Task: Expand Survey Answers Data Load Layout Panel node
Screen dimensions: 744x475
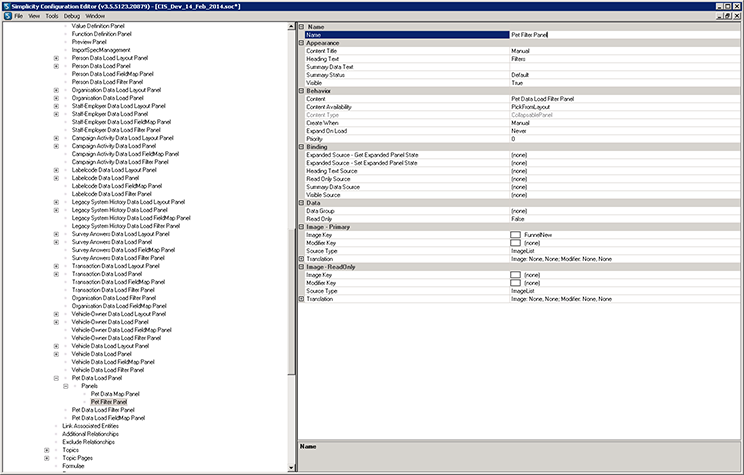Action: pyautogui.click(x=56, y=234)
